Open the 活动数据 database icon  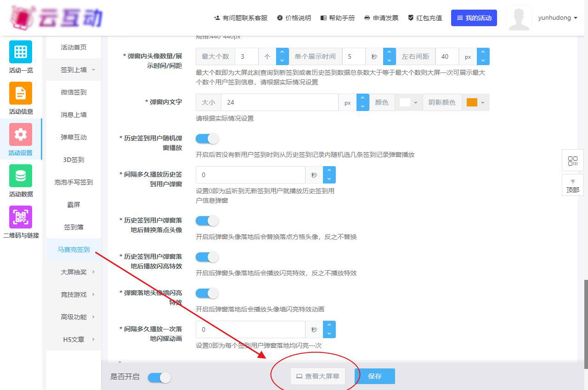click(x=21, y=176)
